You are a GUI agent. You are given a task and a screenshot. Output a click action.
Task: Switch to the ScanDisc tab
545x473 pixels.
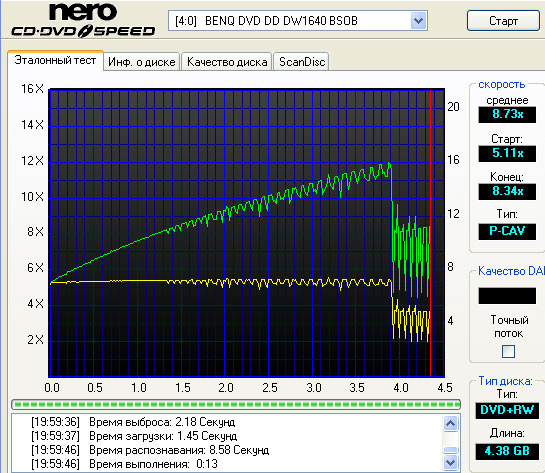302,62
